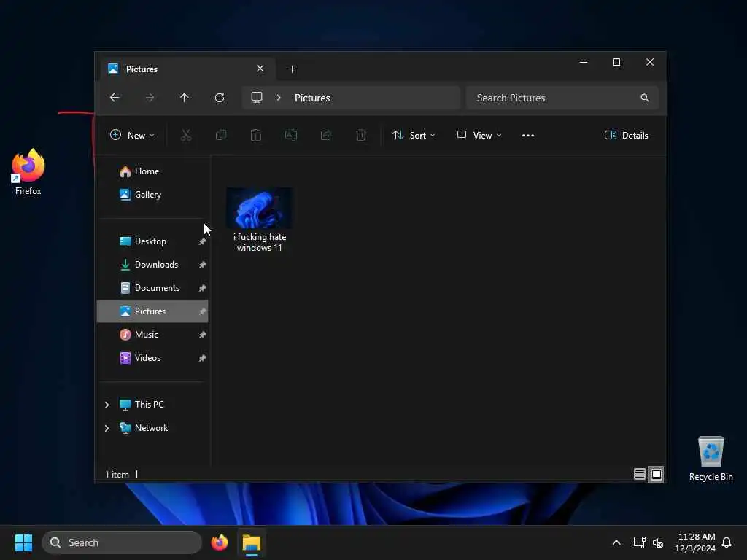
Task: Open the Windows Start menu
Action: 23,542
